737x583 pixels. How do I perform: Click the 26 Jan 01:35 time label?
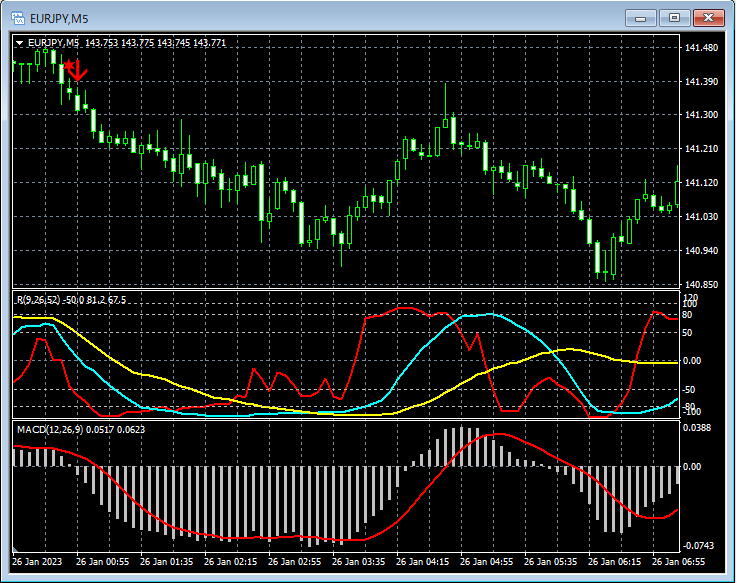(x=166, y=562)
